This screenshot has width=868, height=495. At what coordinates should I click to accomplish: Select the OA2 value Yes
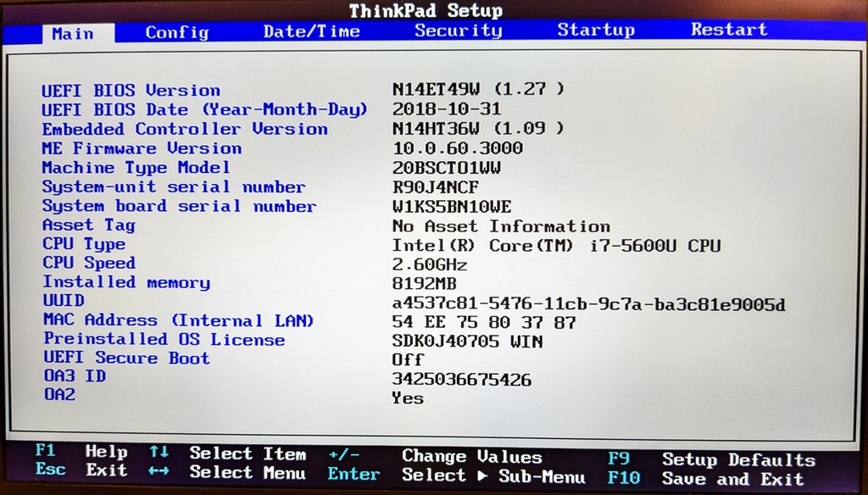408,398
